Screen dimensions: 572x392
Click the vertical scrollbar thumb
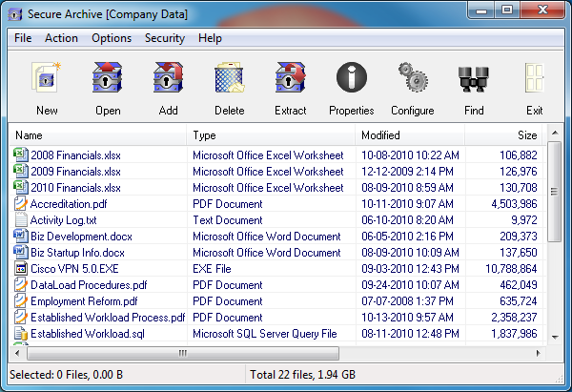[x=555, y=192]
